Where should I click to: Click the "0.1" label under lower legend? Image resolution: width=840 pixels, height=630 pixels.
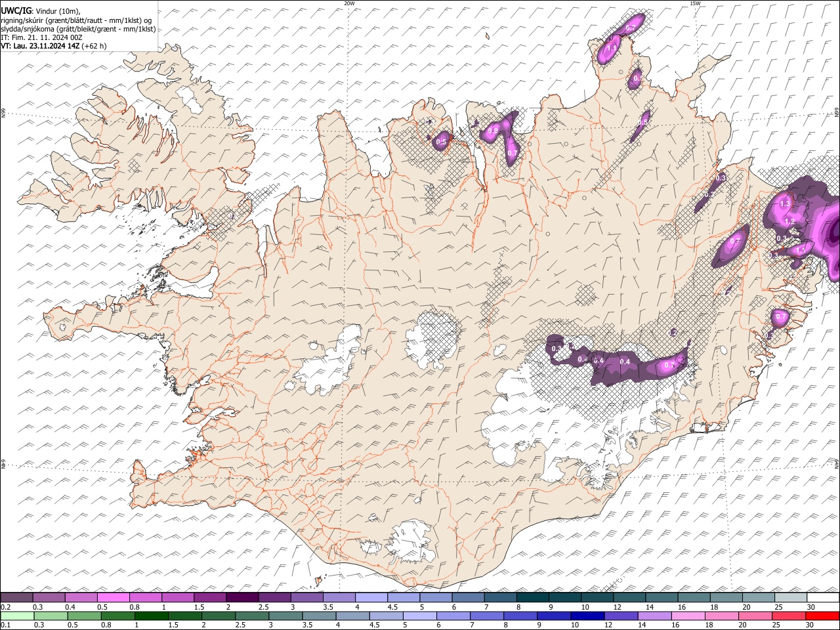5,625
